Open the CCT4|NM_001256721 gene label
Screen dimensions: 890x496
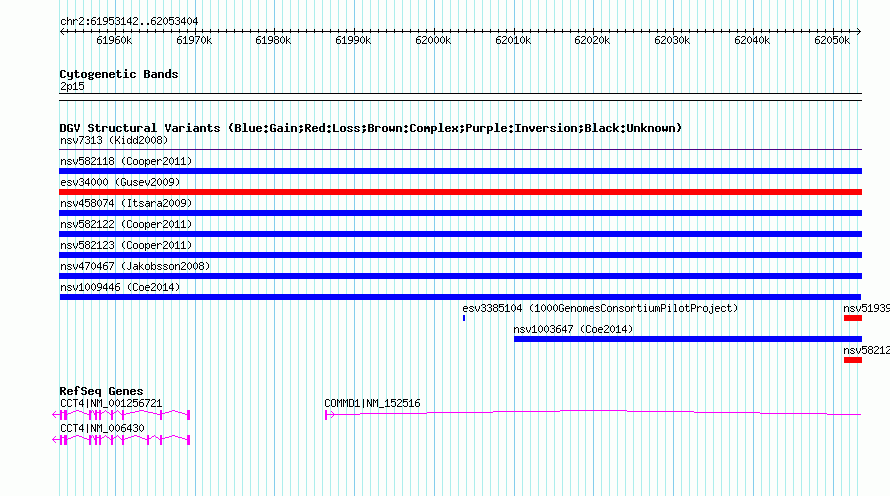[x=111, y=403]
